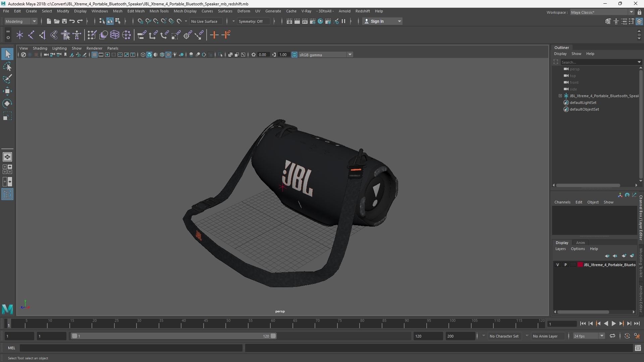The height and width of the screenshot is (362, 644).
Task: Toggle the loop playback mode
Action: 612,336
